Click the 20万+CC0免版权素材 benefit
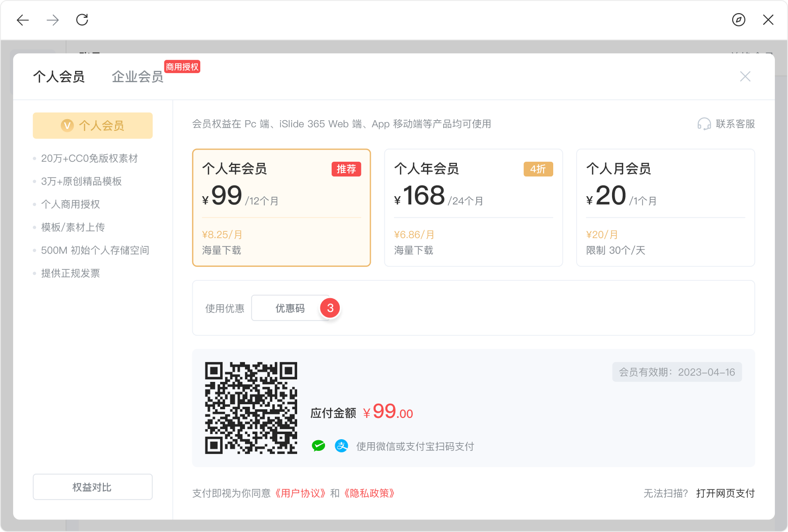This screenshot has height=532, width=788. [x=89, y=158]
